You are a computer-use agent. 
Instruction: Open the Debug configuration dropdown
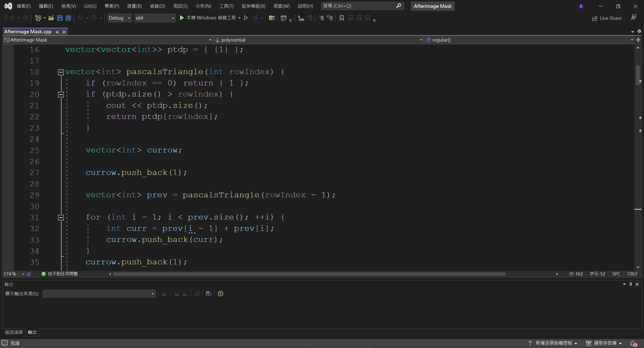point(120,18)
